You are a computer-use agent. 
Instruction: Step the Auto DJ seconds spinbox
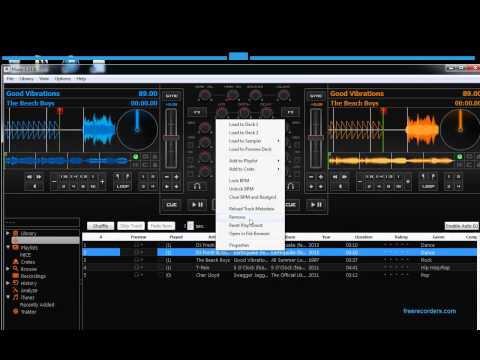click(190, 226)
